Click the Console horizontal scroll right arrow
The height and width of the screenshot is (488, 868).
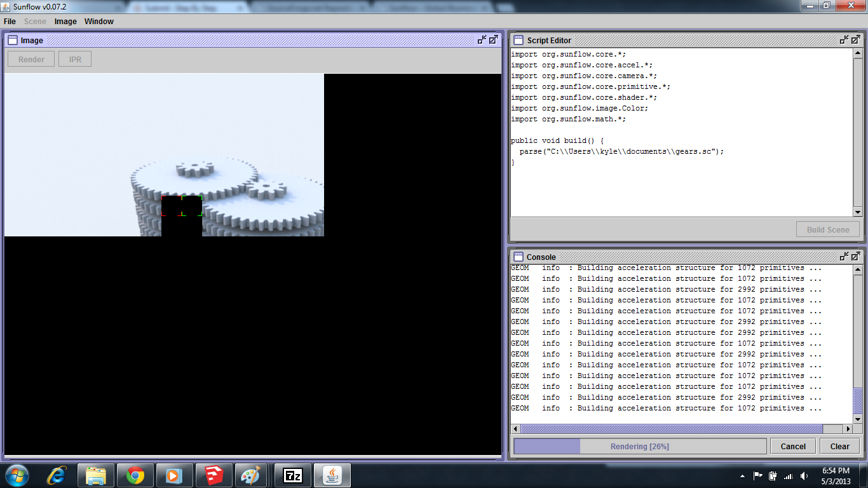pyautogui.click(x=848, y=429)
